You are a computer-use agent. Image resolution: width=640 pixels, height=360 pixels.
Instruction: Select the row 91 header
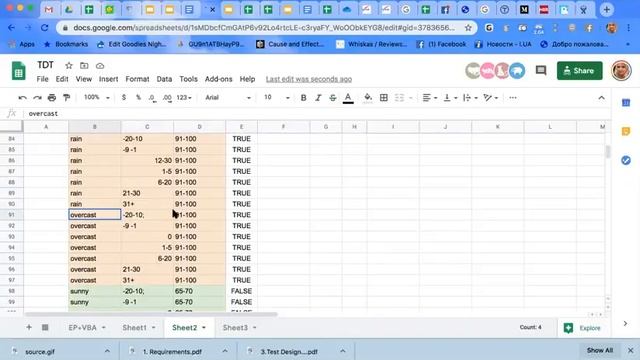(x=11, y=215)
